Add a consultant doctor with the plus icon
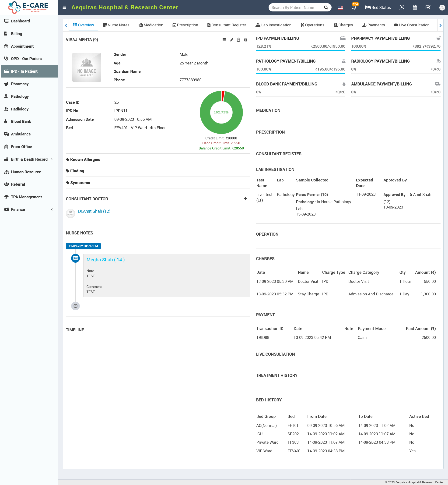The height and width of the screenshot is (485, 448). click(x=245, y=199)
